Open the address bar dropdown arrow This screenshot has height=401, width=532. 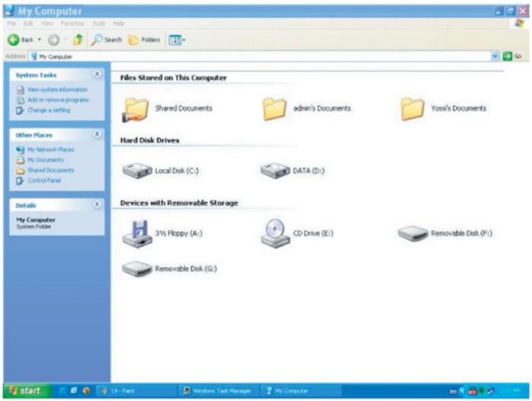click(x=495, y=56)
